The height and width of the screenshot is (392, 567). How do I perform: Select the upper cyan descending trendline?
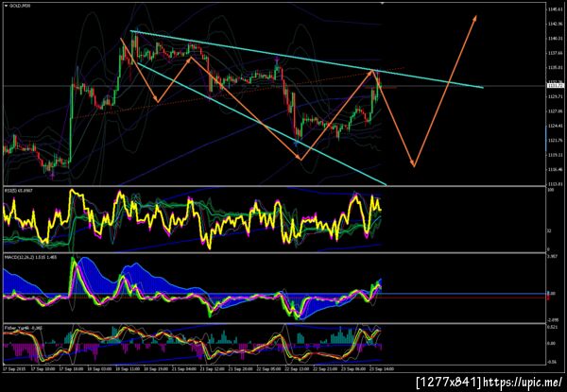coord(306,59)
